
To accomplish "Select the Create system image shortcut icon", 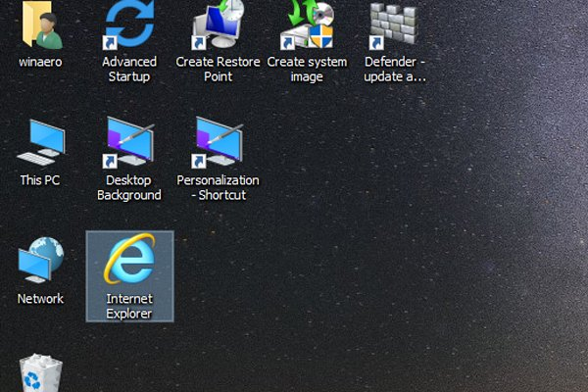I will tap(307, 24).
